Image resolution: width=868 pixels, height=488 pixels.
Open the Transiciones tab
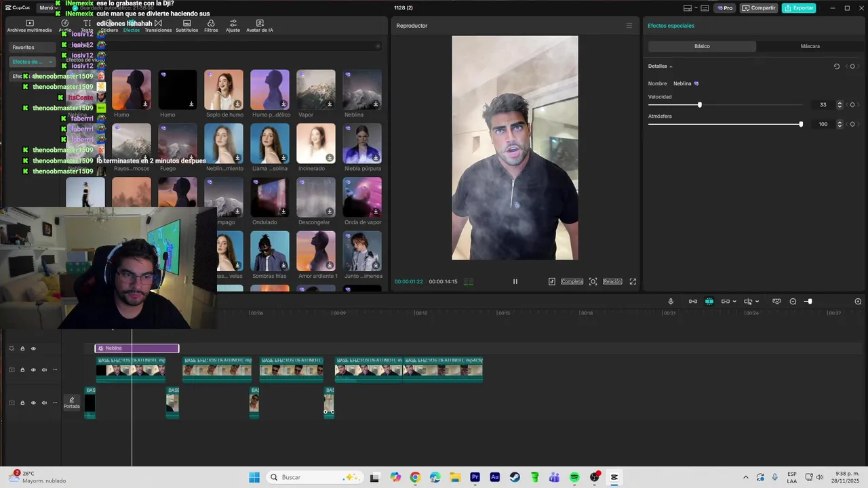coord(158,26)
